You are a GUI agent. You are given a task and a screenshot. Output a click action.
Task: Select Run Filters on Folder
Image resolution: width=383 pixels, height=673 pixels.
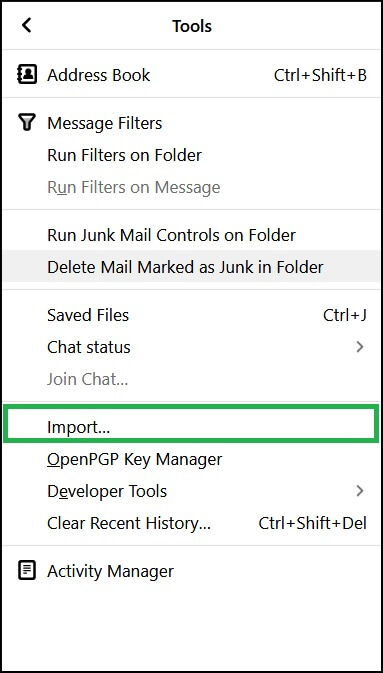(192, 155)
